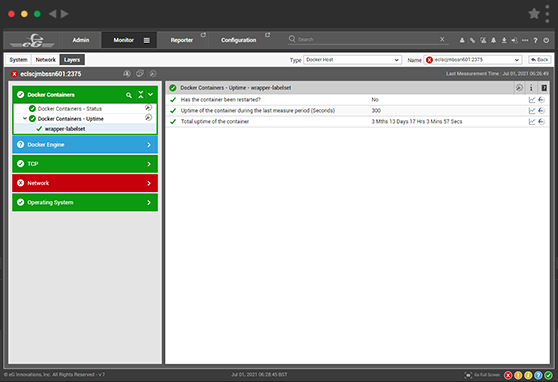Viewport: 558px width, 382px height.
Task: Click orange major alarm status icon
Action: pyautogui.click(x=518, y=375)
